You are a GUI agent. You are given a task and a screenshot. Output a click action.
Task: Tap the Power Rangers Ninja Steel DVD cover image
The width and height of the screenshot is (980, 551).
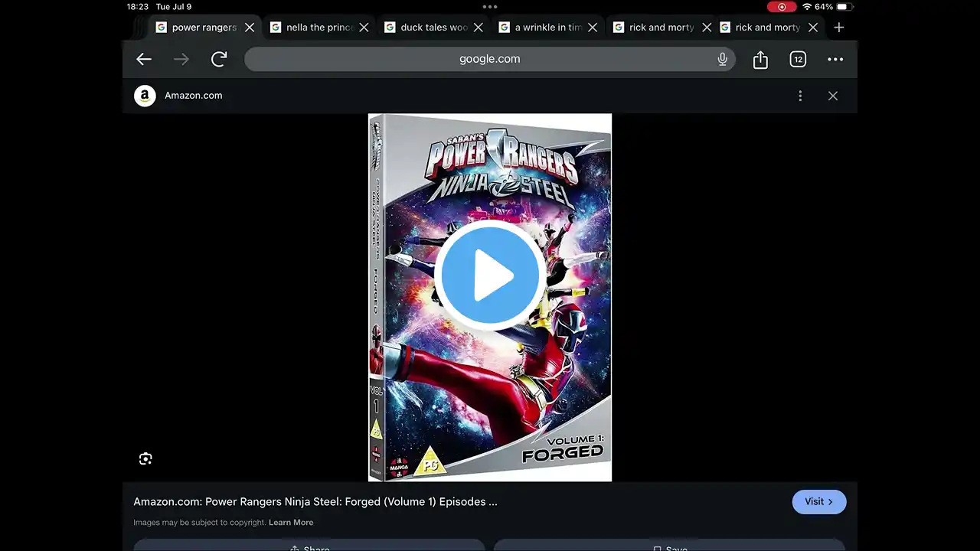490,298
